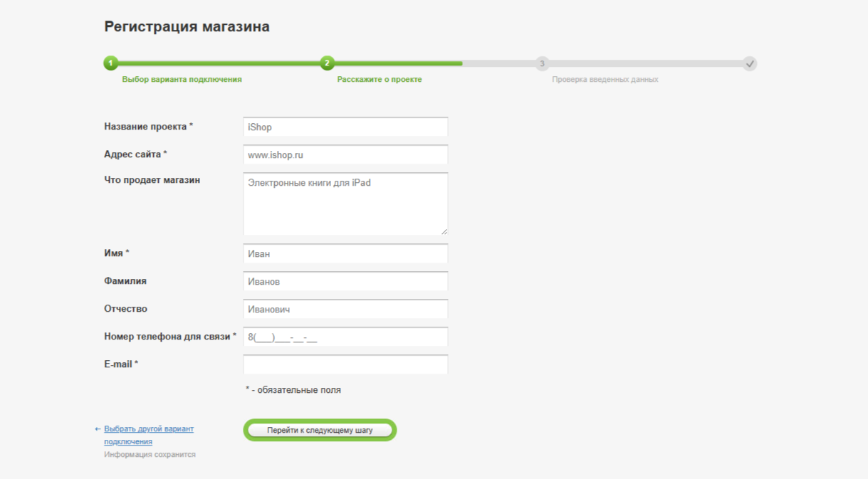
Task: Focus the 'Адрес сайта' input field
Action: [345, 154]
